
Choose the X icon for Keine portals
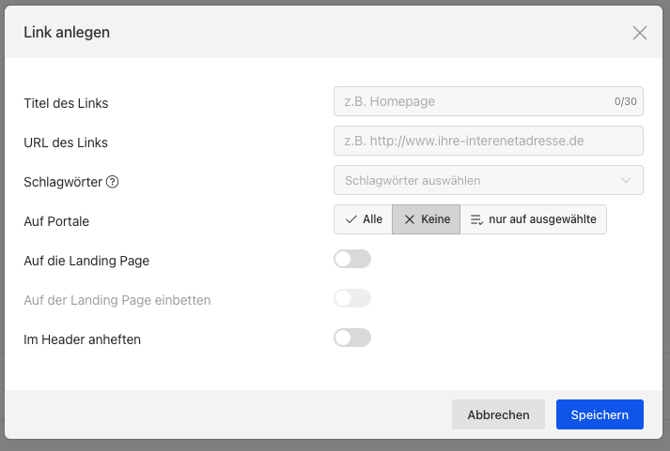[409, 219]
